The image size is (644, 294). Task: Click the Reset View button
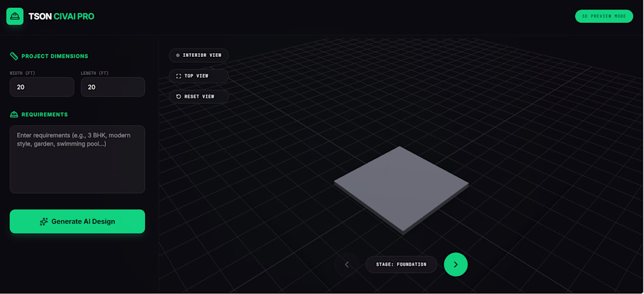[199, 97]
